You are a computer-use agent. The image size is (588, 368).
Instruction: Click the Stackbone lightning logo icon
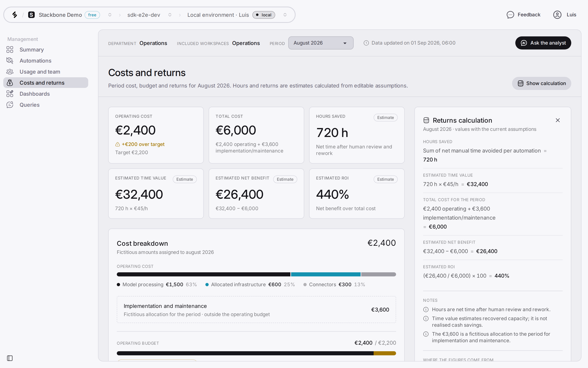pos(14,15)
